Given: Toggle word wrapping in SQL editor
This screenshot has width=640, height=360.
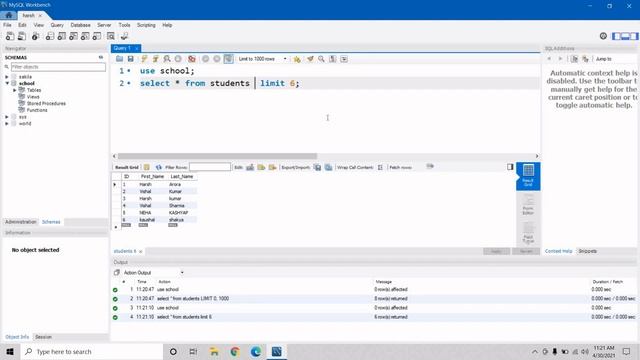Looking at the screenshot, I should click(344, 59).
